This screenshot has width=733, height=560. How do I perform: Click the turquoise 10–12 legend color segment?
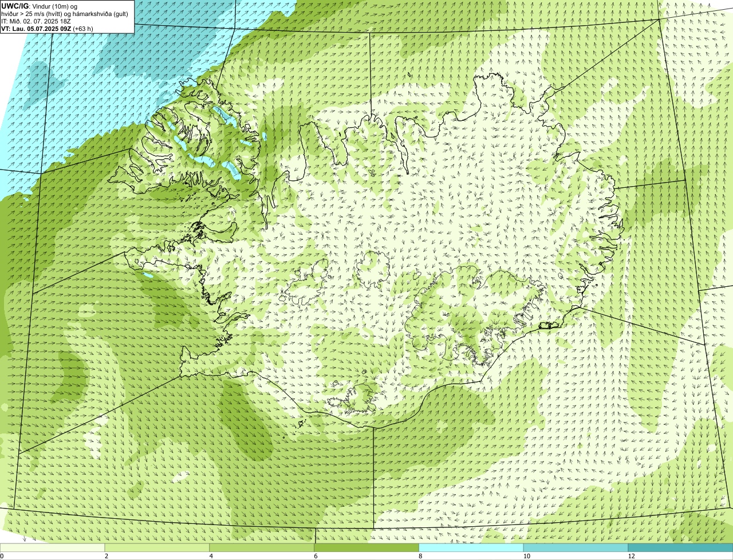(576, 548)
